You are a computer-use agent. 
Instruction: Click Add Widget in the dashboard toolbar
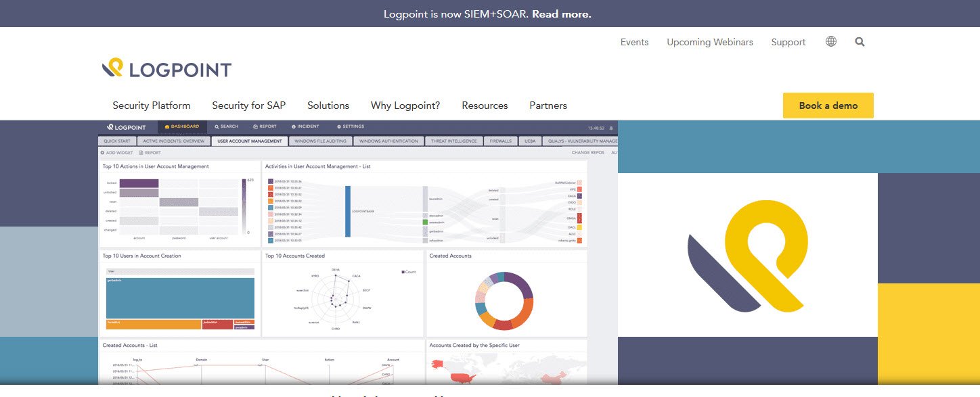(117, 153)
